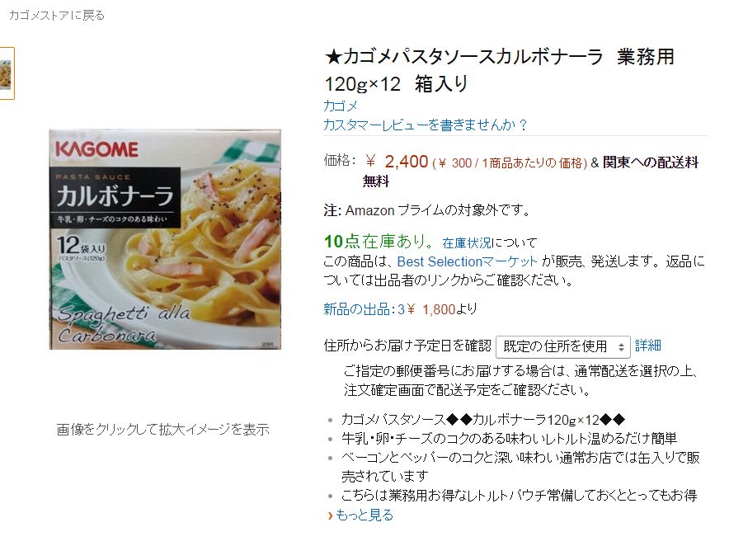Expand もっと見る to show more features
The image size is (729, 560).
[364, 515]
